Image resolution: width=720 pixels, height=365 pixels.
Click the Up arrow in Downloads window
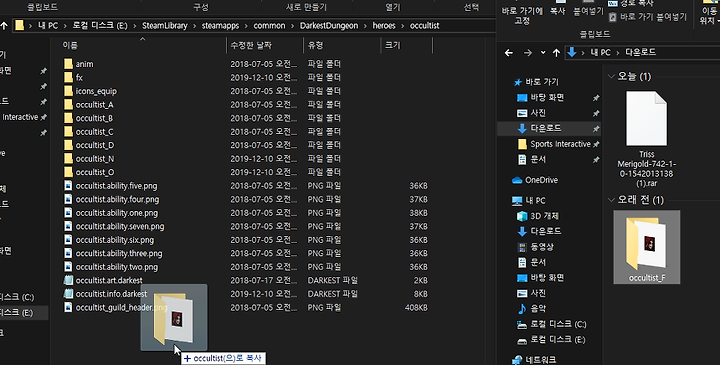(x=557, y=53)
